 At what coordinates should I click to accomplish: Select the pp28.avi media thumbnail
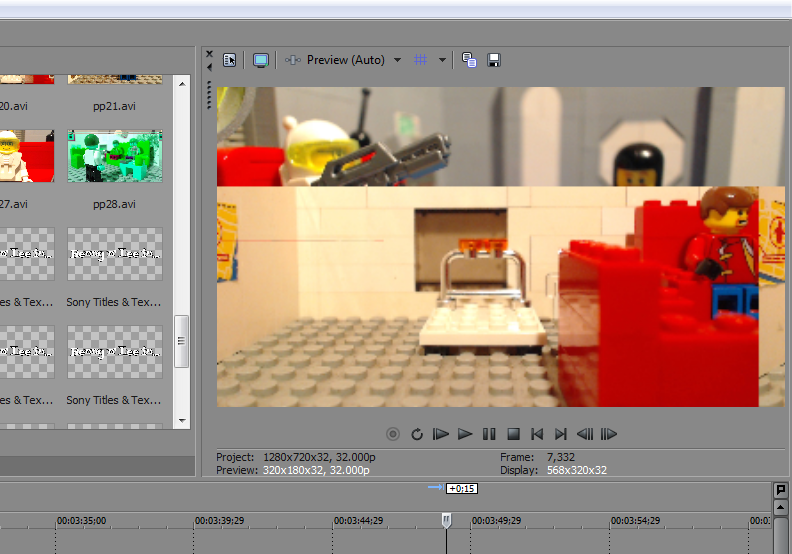tap(115, 156)
